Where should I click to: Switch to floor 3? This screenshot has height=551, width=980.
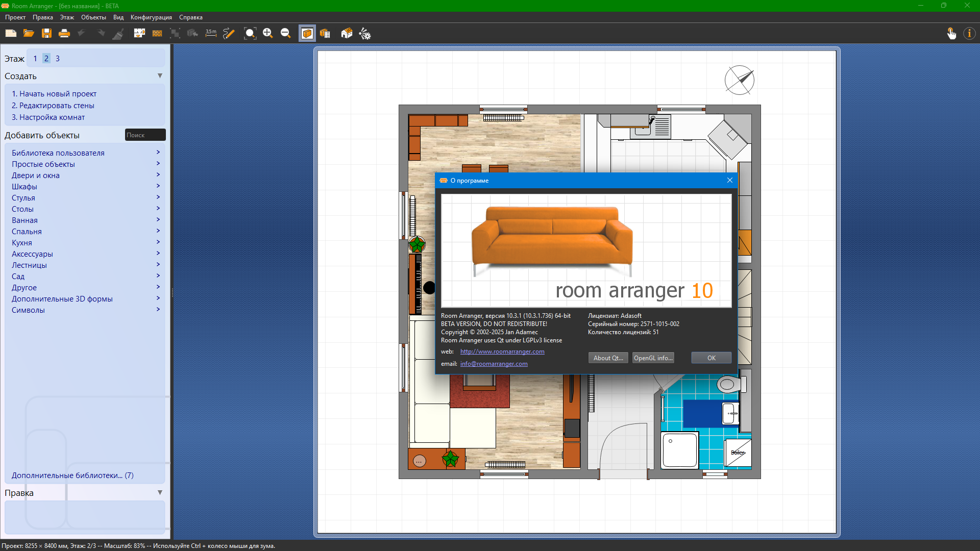(x=58, y=59)
